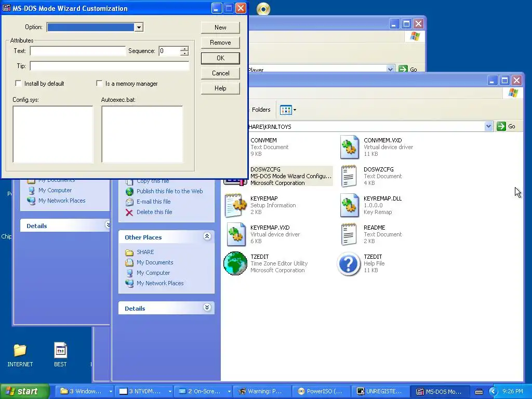
Task: Click the Publish this file globe icon
Action: (x=129, y=192)
